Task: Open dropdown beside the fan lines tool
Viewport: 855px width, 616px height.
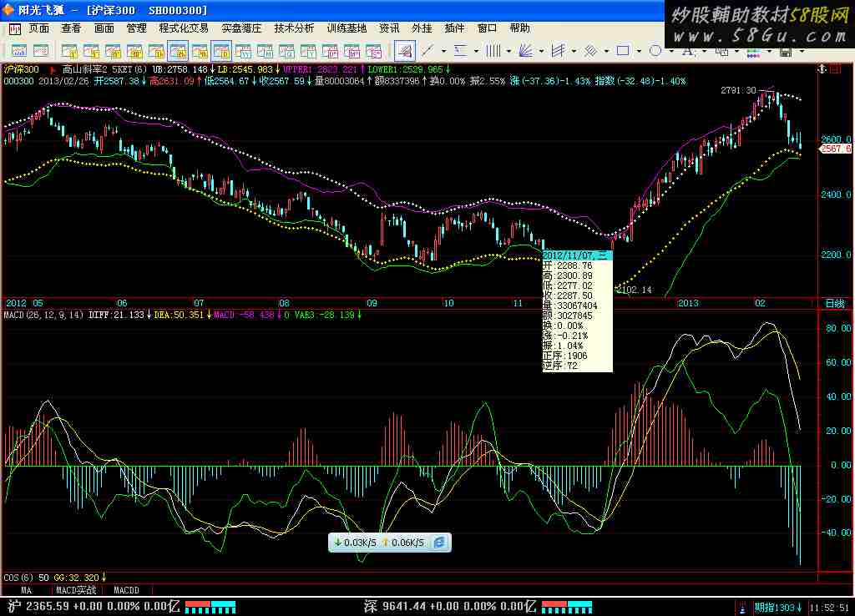Action: [x=541, y=51]
